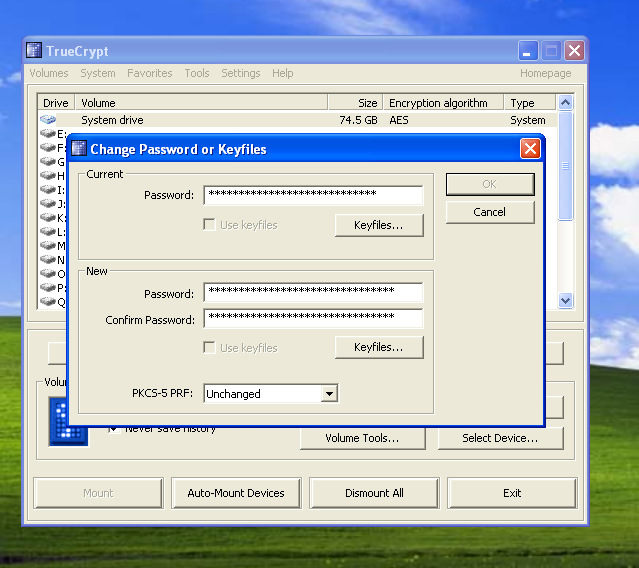Click the Size column header
The image size is (639, 568).
[x=355, y=103]
